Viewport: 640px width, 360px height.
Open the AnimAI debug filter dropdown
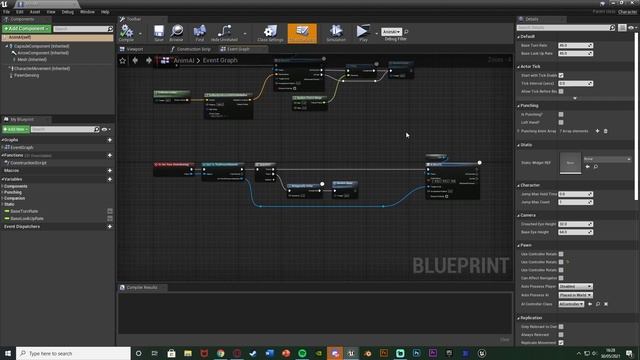click(x=391, y=31)
